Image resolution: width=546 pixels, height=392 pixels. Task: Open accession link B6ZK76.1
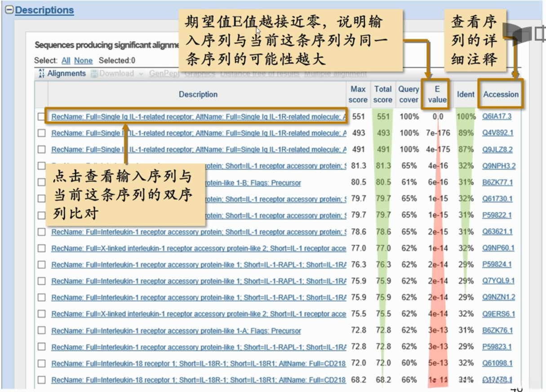click(x=497, y=330)
